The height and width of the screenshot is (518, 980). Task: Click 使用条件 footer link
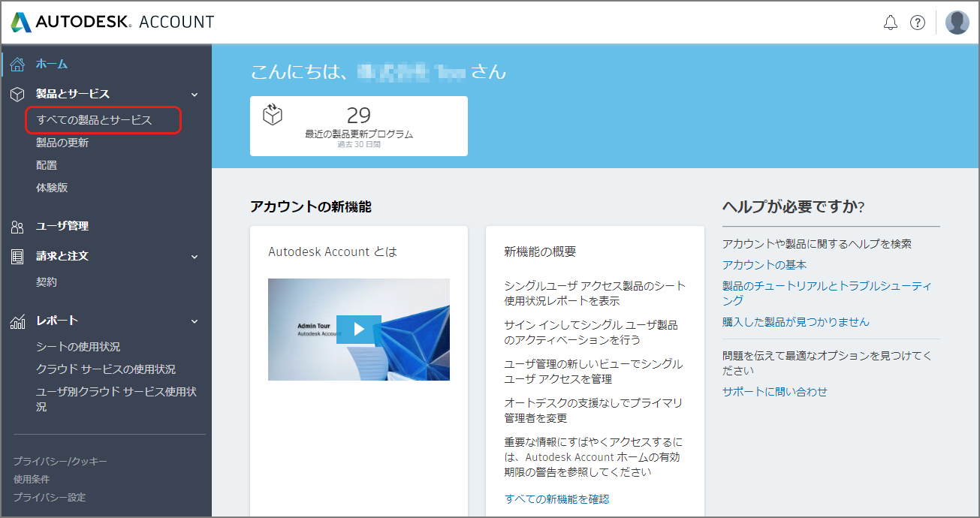(x=32, y=479)
